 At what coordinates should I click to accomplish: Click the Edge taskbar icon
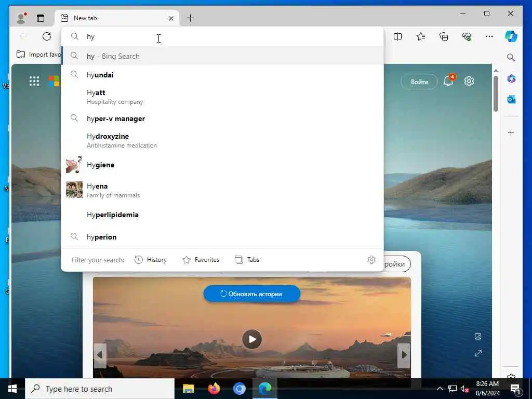(265, 389)
